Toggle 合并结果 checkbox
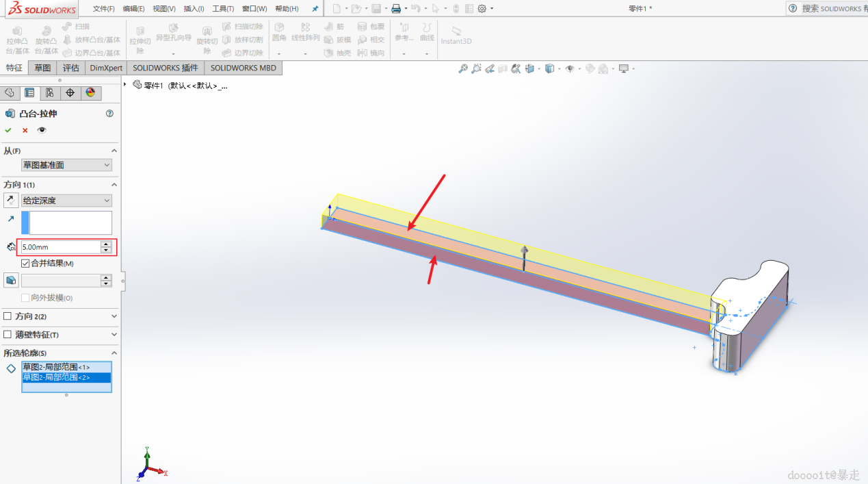868x484 pixels. (25, 263)
